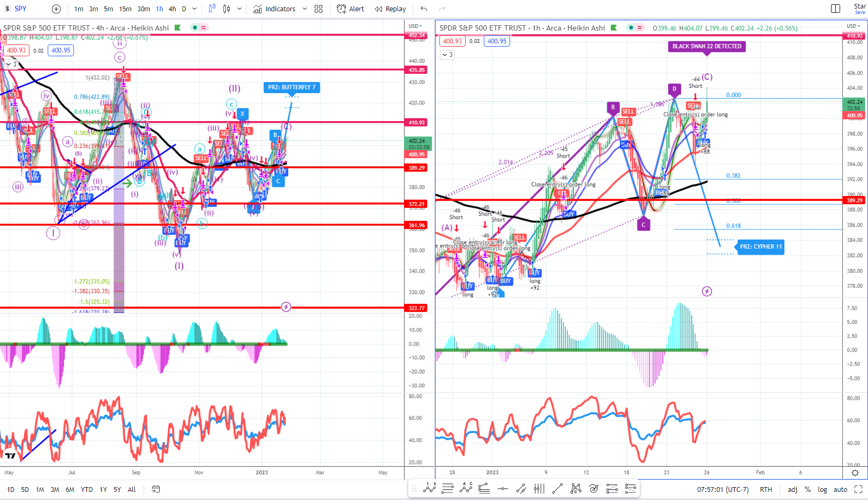
Task: Expand the chart type dropdown arrow
Action: (240, 9)
